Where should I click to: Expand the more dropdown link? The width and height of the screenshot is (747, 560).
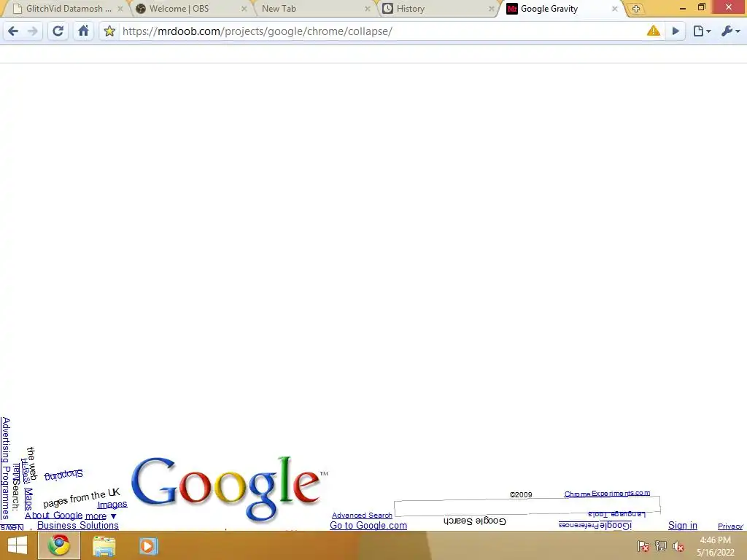click(x=101, y=516)
